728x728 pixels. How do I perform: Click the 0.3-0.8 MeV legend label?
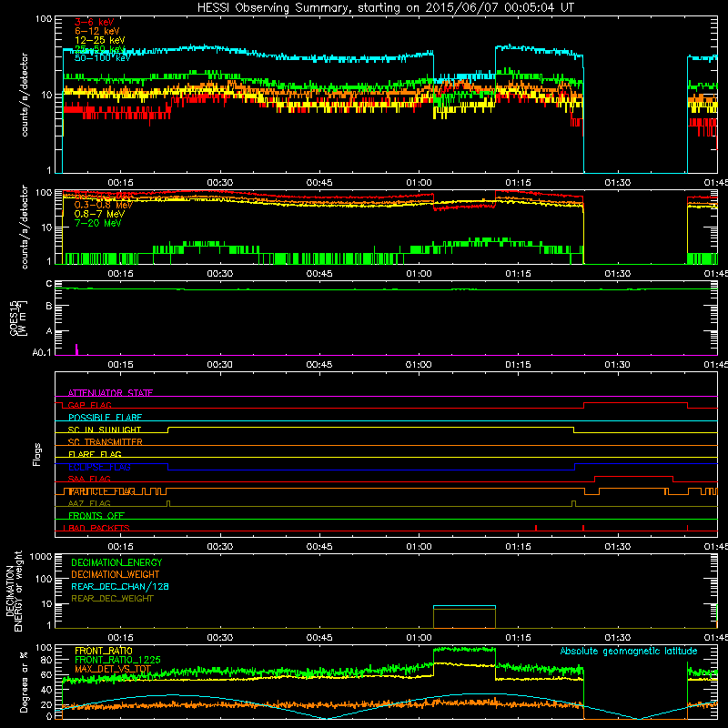point(104,205)
